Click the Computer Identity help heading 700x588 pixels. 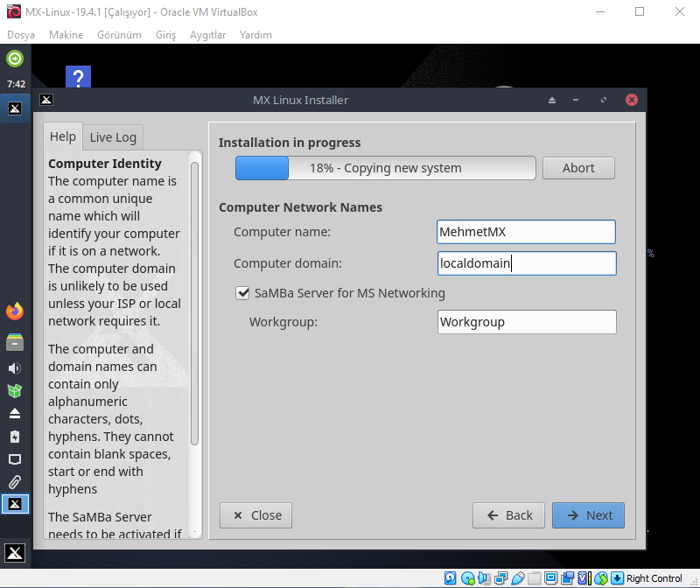coord(105,164)
